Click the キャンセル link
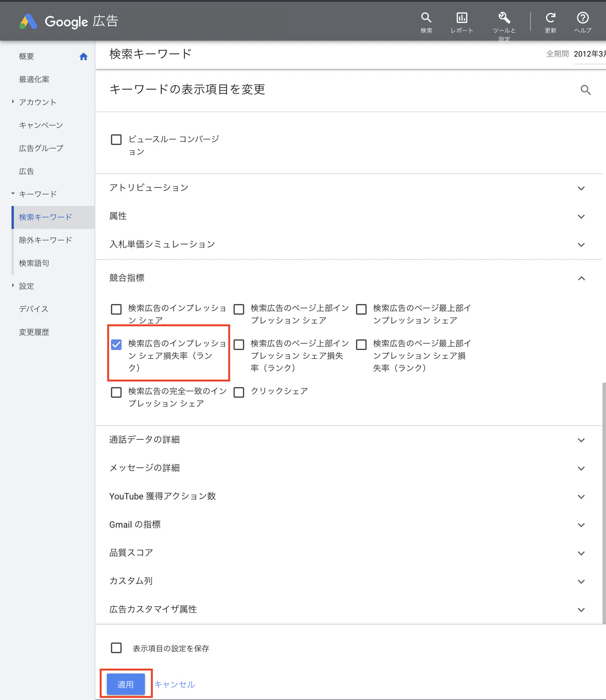 coord(174,685)
